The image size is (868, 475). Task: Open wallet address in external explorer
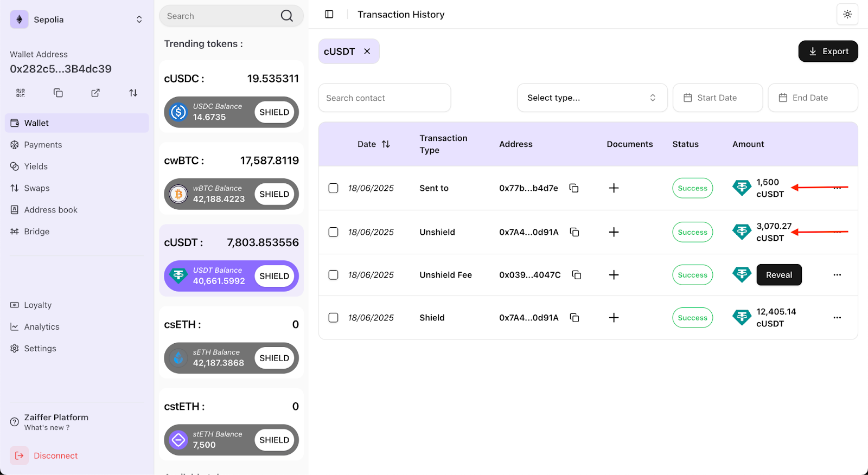pyautogui.click(x=95, y=93)
